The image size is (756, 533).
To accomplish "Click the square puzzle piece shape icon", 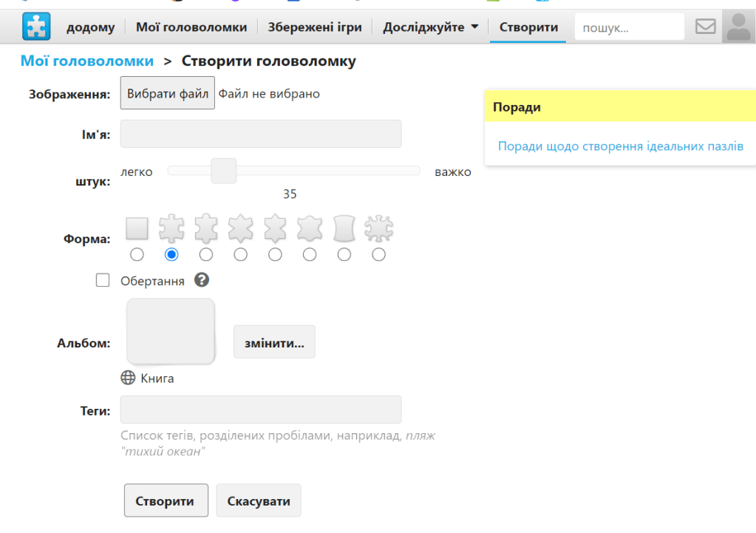I will pyautogui.click(x=137, y=228).
